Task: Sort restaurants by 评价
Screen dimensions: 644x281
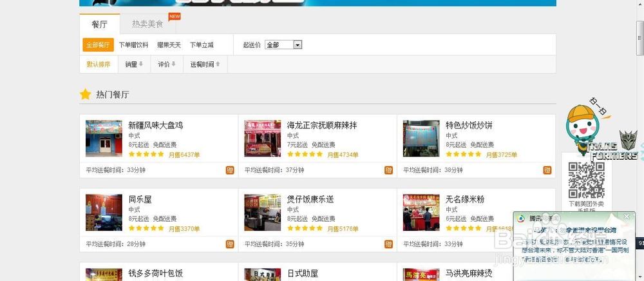Action: [x=167, y=64]
